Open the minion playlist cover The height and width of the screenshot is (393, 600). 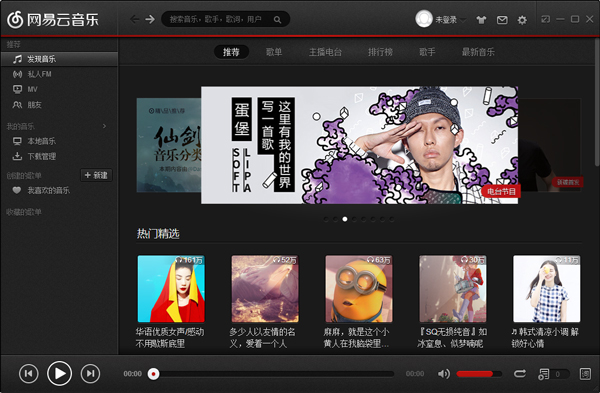(x=359, y=289)
